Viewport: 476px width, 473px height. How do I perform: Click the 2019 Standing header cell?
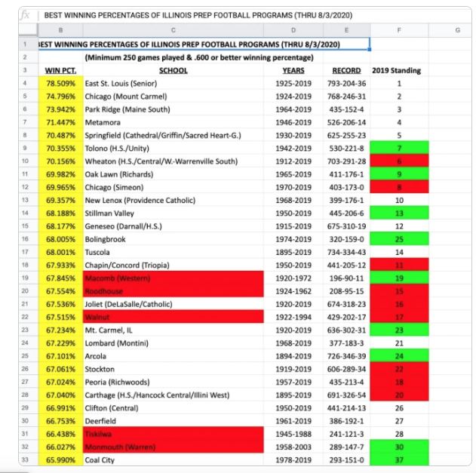point(399,70)
